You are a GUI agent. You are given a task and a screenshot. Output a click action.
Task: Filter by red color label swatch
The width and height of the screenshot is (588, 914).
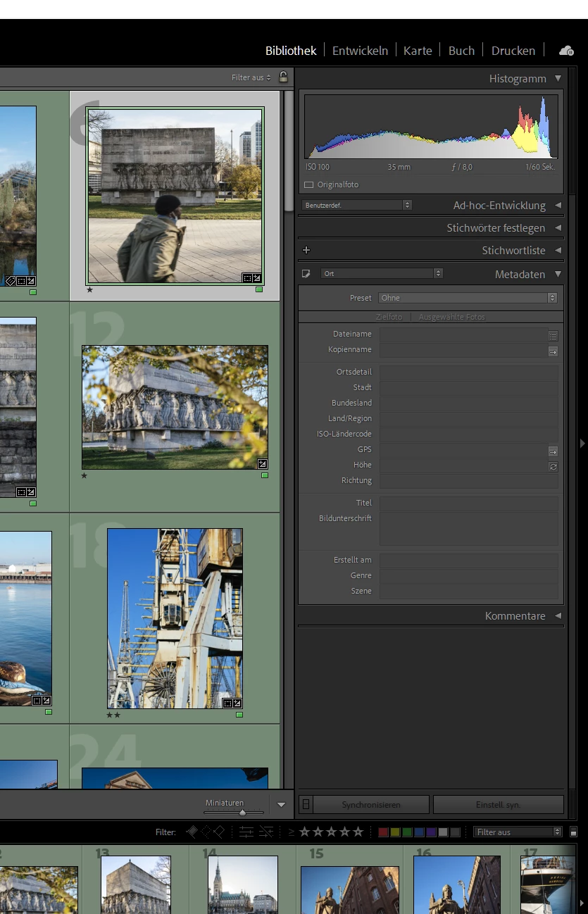coord(383,832)
